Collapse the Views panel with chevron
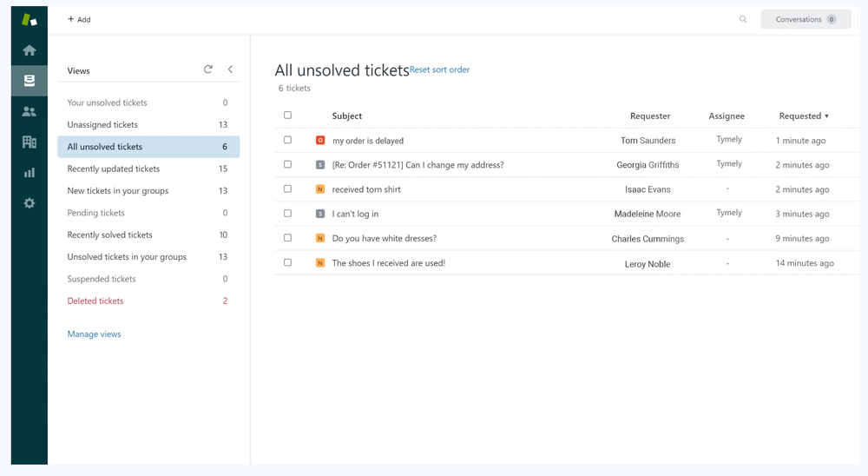Image resolution: width=868 pixels, height=476 pixels. 230,69
